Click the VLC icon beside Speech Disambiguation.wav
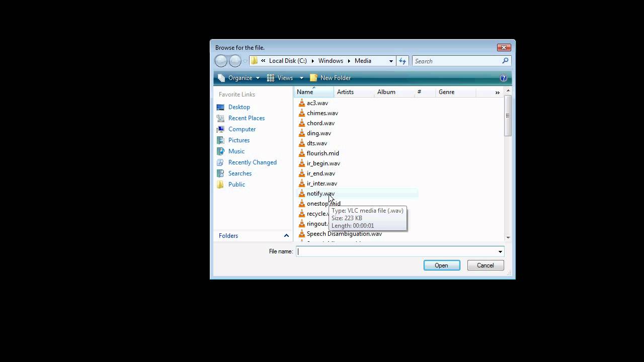 (x=302, y=234)
